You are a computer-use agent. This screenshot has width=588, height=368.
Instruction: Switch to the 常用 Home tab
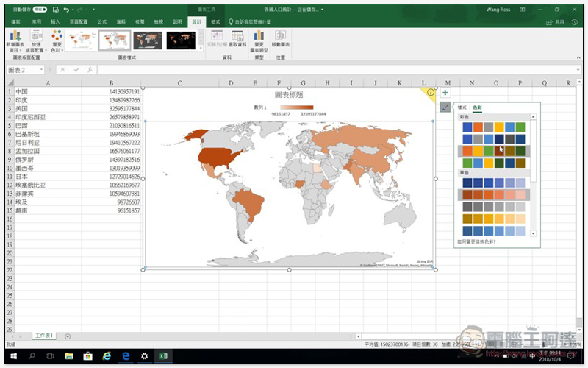(x=36, y=22)
